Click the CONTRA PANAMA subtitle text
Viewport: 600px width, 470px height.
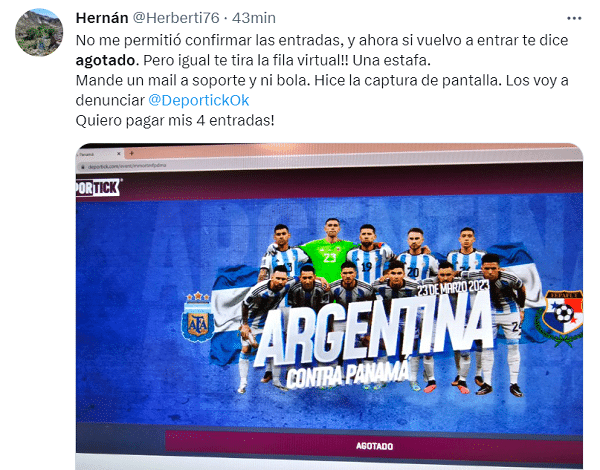(x=347, y=374)
